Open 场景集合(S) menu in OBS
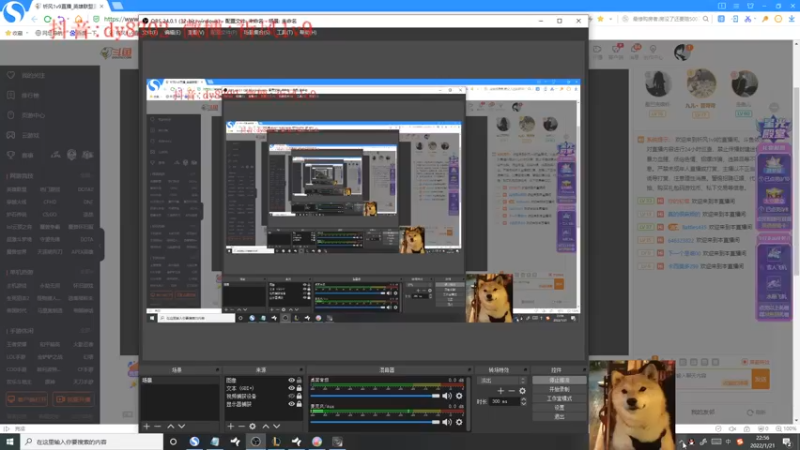Viewport: 800px width, 450px height. pyautogui.click(x=257, y=32)
